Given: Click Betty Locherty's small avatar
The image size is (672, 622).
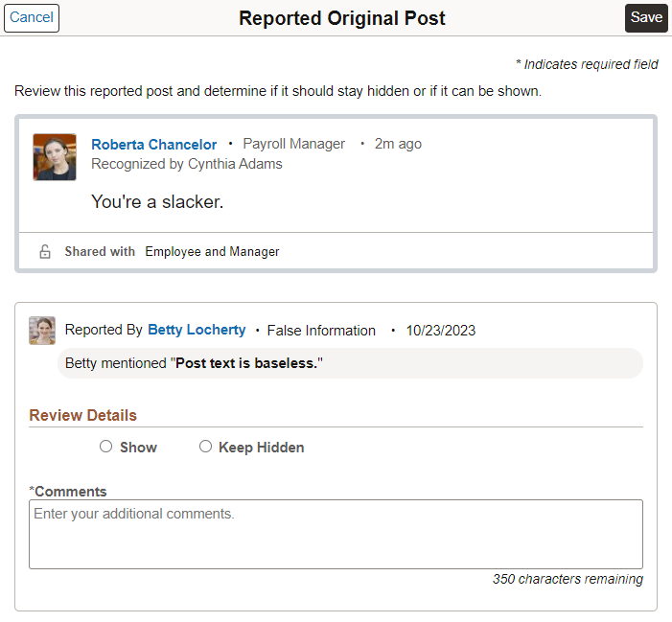Looking at the screenshot, I should click(42, 331).
